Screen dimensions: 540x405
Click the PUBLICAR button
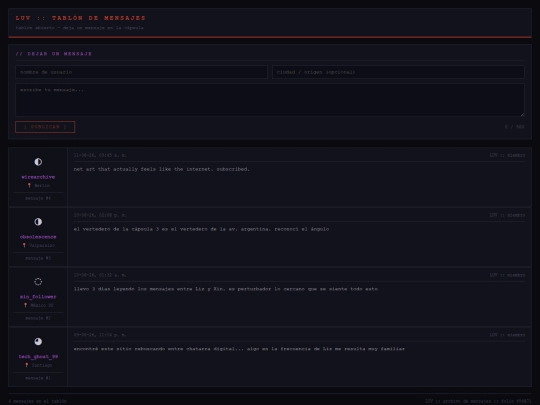[45, 127]
